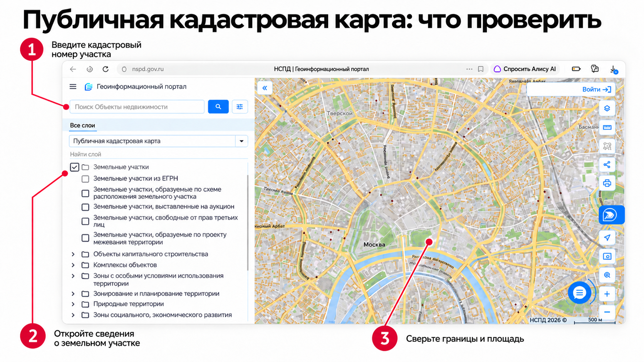Reload the nspd.gov.ru page
The image size is (644, 362).
[x=106, y=69]
